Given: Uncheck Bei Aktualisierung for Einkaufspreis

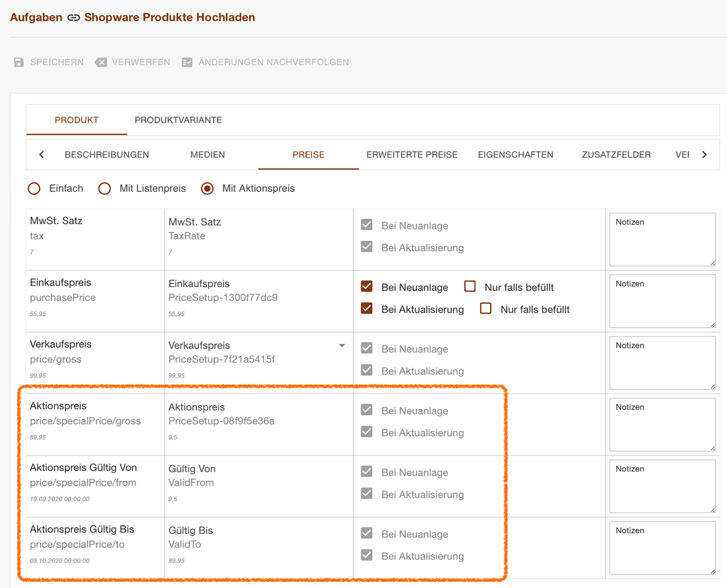Looking at the screenshot, I should (x=367, y=308).
